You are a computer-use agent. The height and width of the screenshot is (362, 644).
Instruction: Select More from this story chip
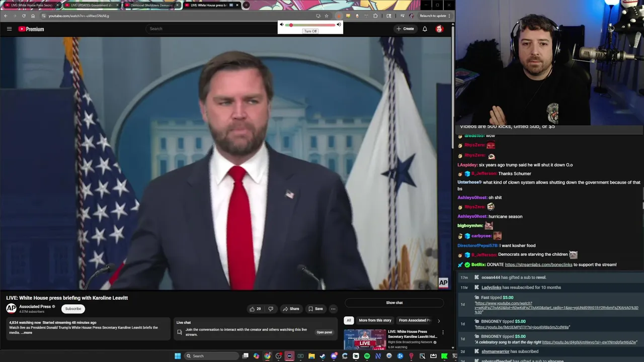coord(375,320)
